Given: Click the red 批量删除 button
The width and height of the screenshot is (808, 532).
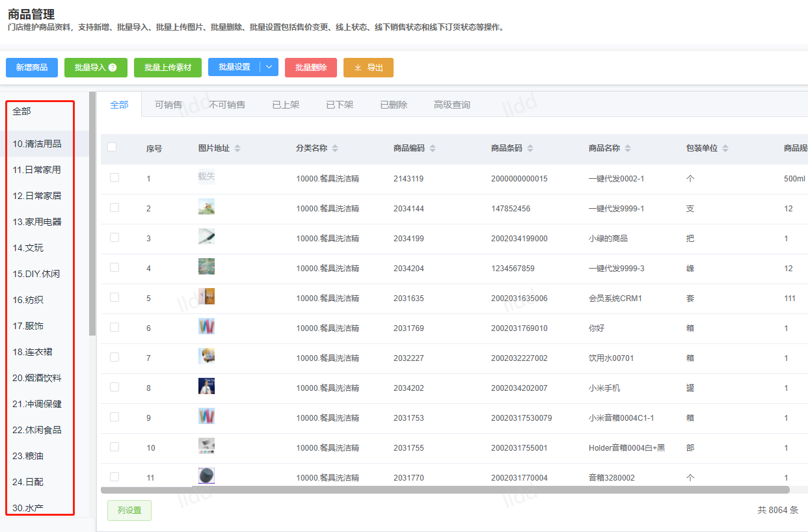Looking at the screenshot, I should click(311, 68).
